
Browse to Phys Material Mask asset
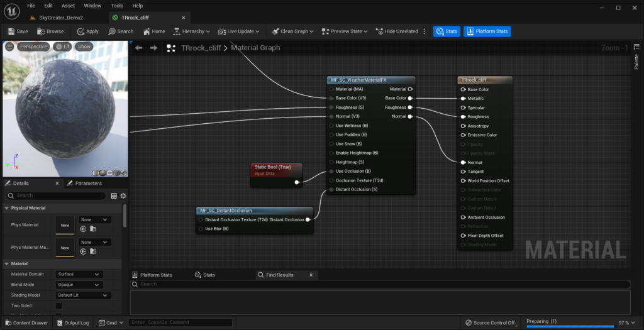(93, 251)
